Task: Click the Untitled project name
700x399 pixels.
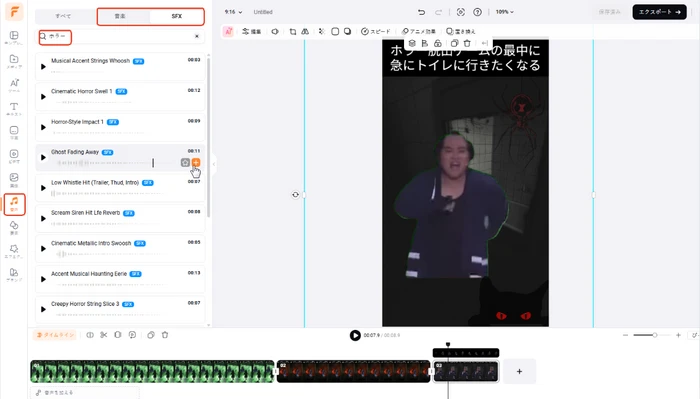Action: coord(263,12)
